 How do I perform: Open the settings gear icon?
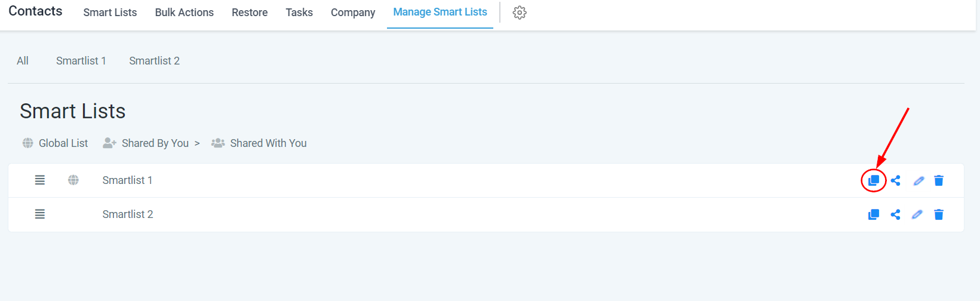click(x=520, y=13)
